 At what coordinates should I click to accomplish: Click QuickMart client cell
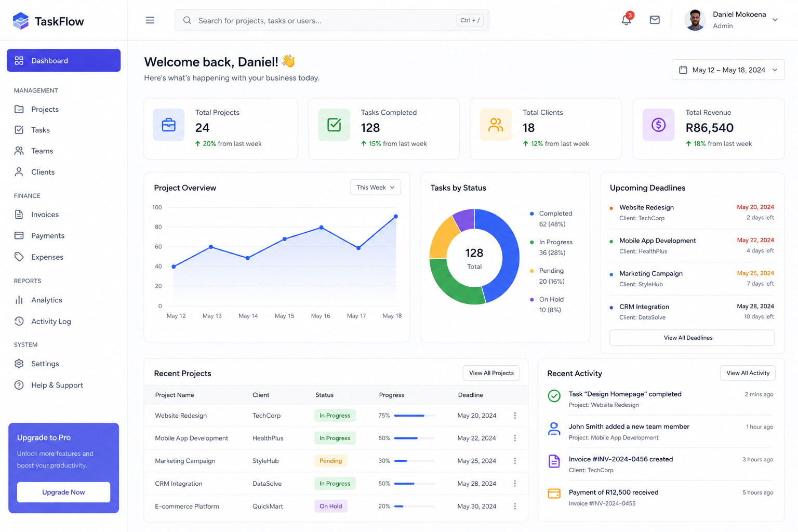coord(268,506)
